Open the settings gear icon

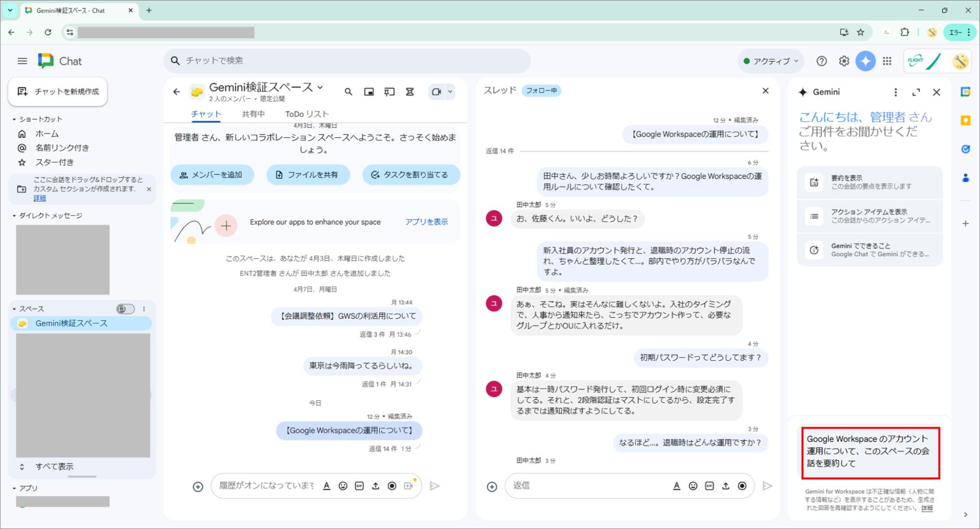coord(844,61)
